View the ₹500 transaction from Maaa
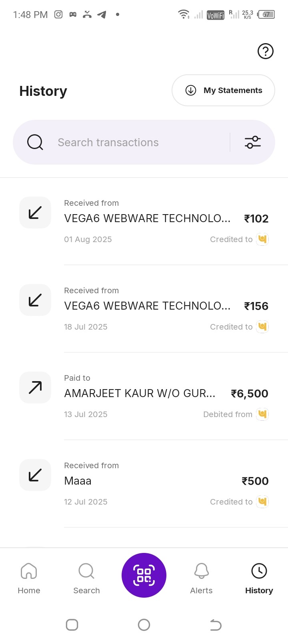The width and height of the screenshot is (288, 644). coord(160,481)
